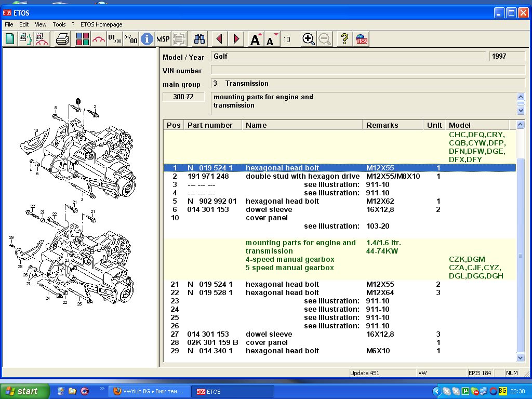The width and height of the screenshot is (532, 399).
Task: Click the printer icon in toolbar
Action: click(62, 39)
